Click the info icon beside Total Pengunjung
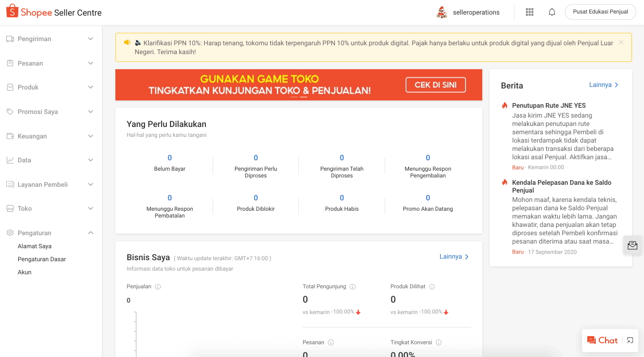The width and height of the screenshot is (644, 357). pos(352,287)
